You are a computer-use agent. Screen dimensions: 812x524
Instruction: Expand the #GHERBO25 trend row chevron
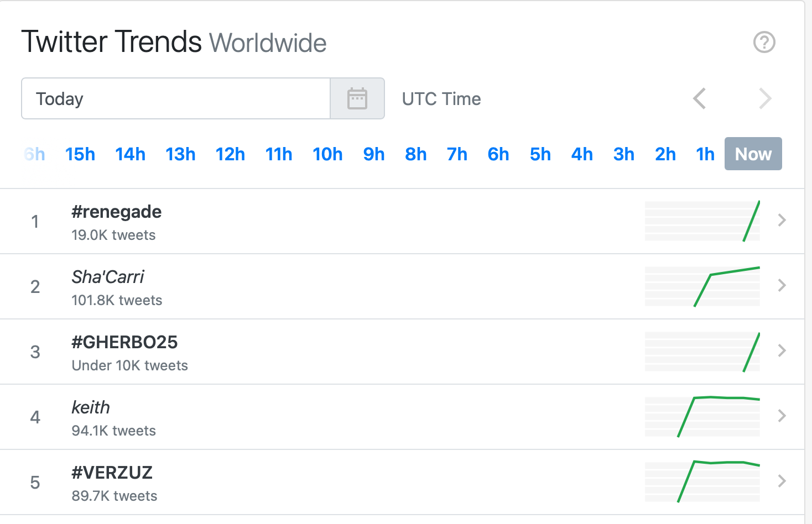[782, 350]
